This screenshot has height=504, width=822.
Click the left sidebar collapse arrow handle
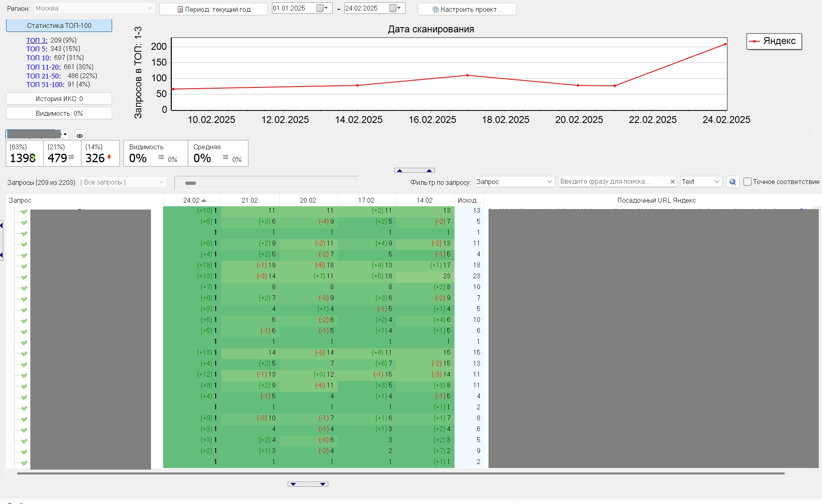pos(2,241)
